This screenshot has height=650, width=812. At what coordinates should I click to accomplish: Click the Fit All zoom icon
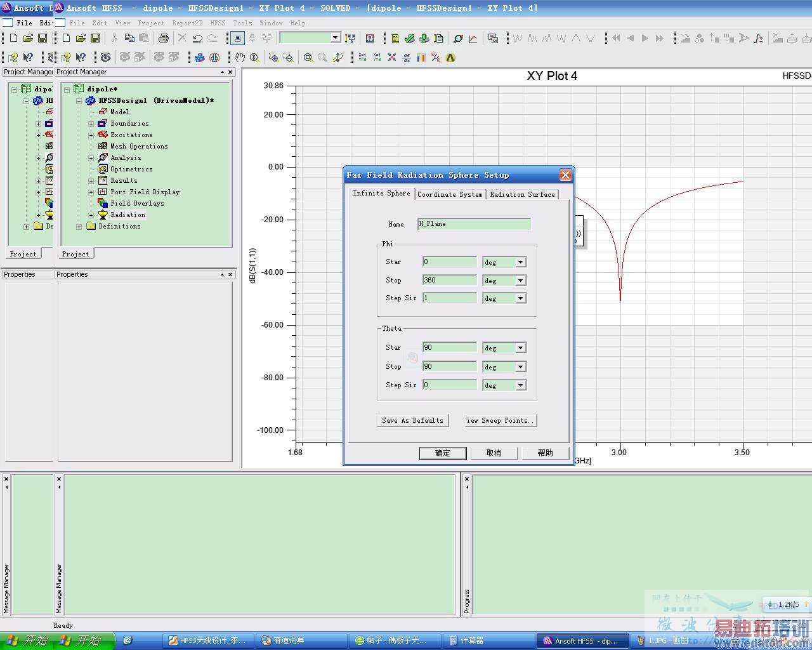(x=308, y=58)
